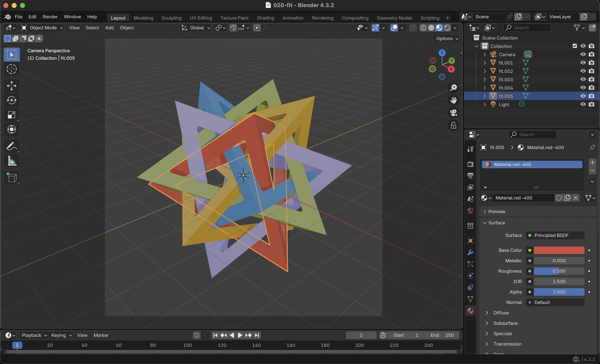
Task: Activate the Scale tool
Action: 12,115
